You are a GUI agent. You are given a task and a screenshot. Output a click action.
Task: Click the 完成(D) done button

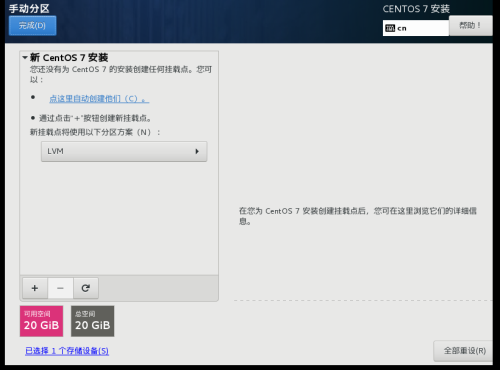(32, 26)
